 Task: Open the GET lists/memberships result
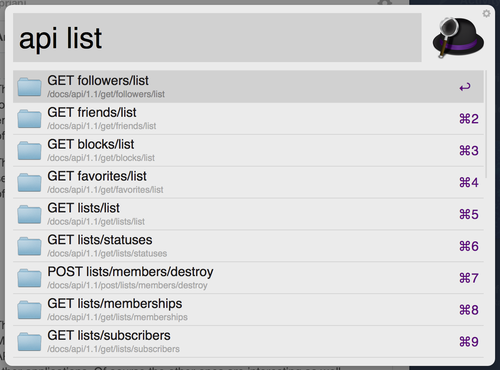248,310
